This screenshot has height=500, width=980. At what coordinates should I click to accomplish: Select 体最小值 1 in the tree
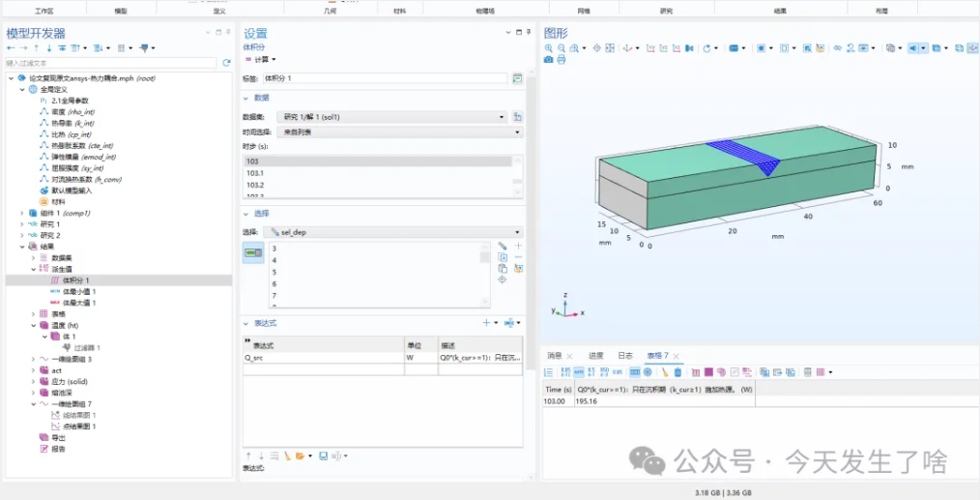pyautogui.click(x=78, y=292)
